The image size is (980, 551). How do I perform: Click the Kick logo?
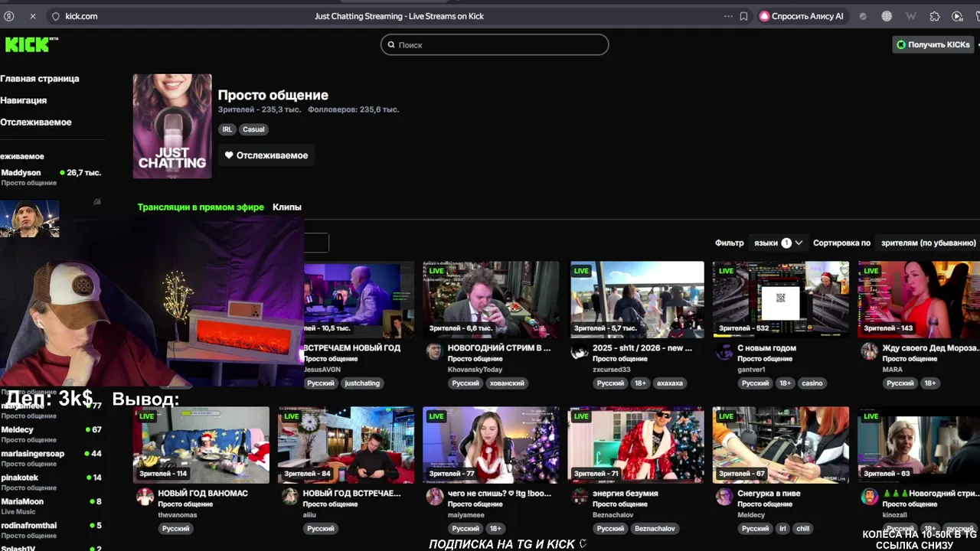click(31, 44)
